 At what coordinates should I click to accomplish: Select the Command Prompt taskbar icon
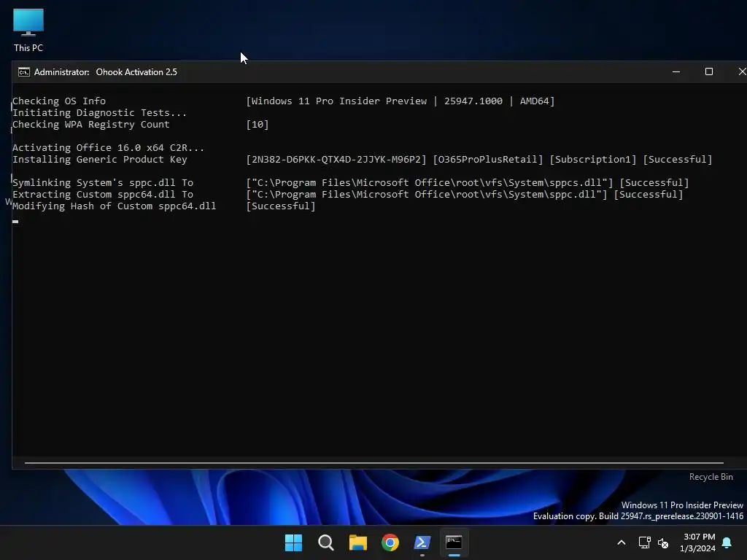pyautogui.click(x=454, y=542)
